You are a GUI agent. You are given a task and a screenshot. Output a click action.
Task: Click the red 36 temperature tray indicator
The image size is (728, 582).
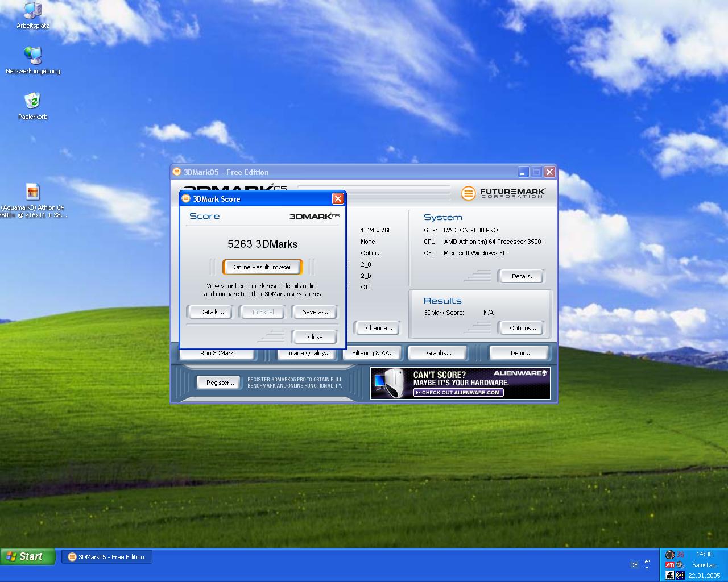(x=680, y=555)
